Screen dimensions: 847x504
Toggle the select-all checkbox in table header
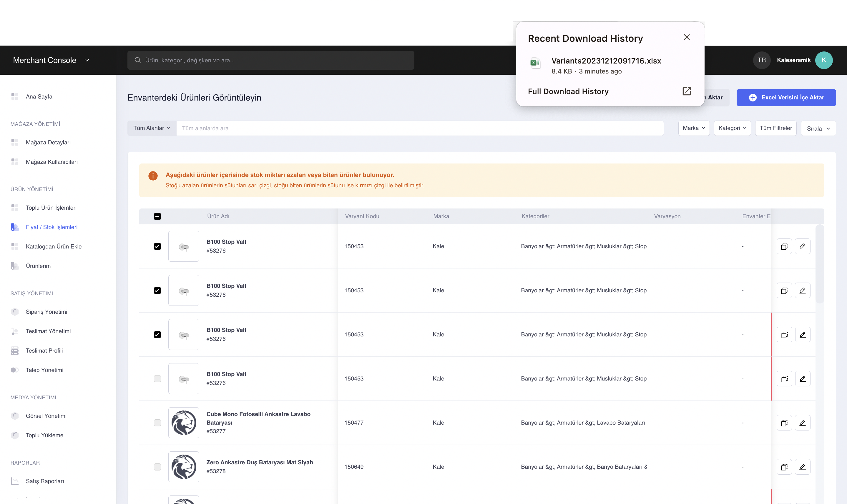coord(157,216)
